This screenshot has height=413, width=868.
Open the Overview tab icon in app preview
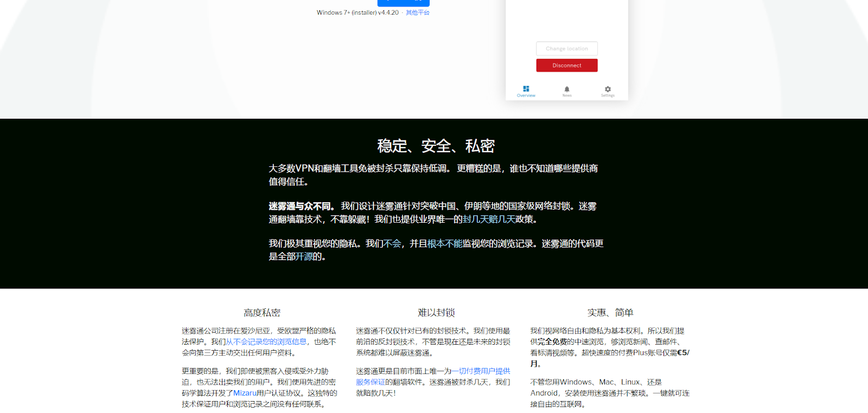(x=526, y=89)
